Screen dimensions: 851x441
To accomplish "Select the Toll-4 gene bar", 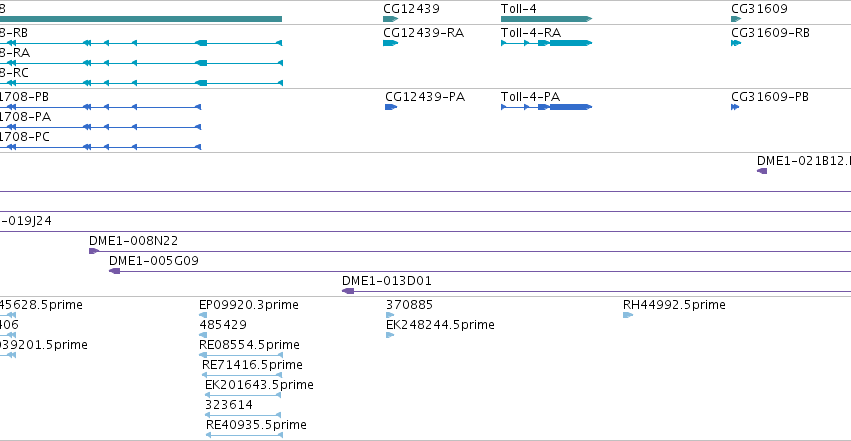I will (x=546, y=19).
